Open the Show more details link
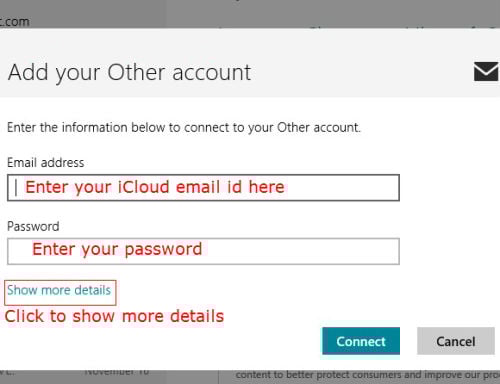The image size is (500, 384). coord(59,290)
